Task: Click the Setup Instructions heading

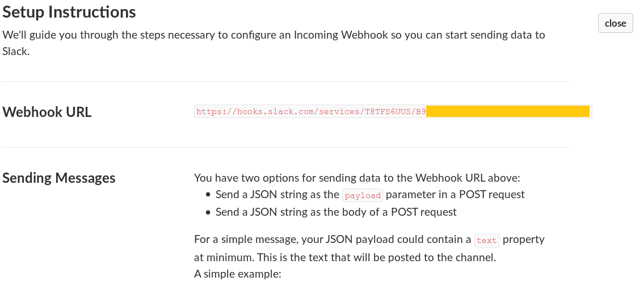Action: click(69, 11)
